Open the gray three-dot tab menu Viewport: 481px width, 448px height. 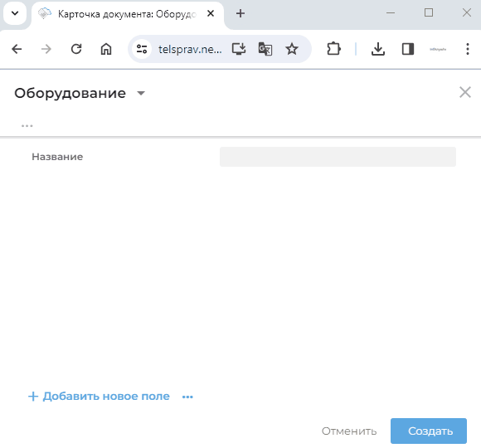point(27,126)
